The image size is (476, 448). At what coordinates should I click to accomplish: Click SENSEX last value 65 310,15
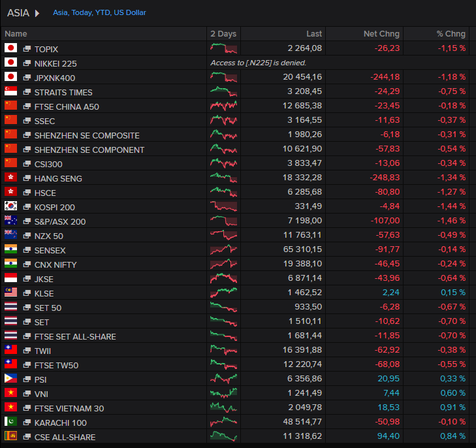302,249
